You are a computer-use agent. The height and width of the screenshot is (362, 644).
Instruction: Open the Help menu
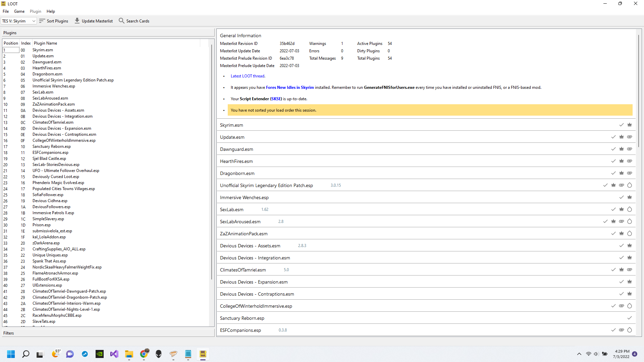tap(51, 11)
